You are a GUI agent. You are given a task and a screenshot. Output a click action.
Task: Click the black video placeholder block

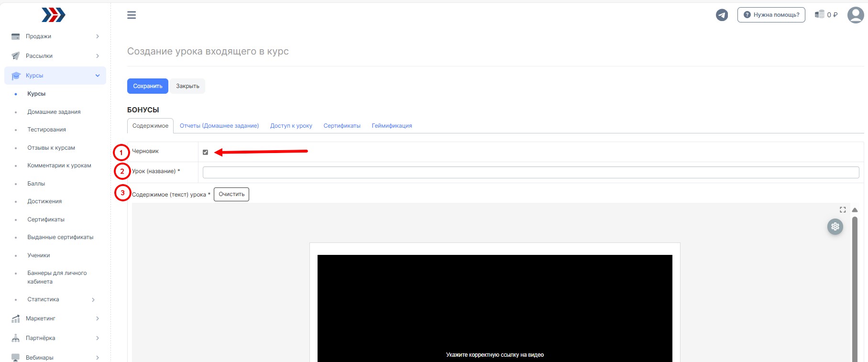tap(495, 308)
